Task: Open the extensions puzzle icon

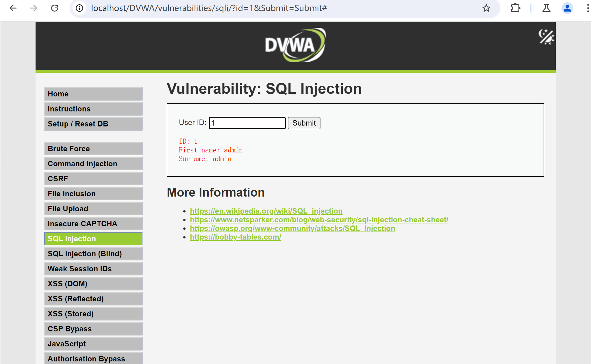Action: point(515,8)
